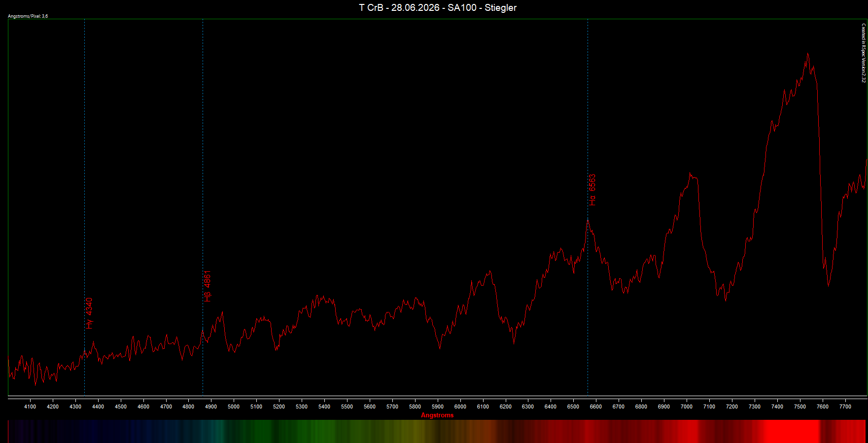Viewport: 868px width, 443px height.
Task: Click the red Angstroms axis label
Action: point(437,415)
